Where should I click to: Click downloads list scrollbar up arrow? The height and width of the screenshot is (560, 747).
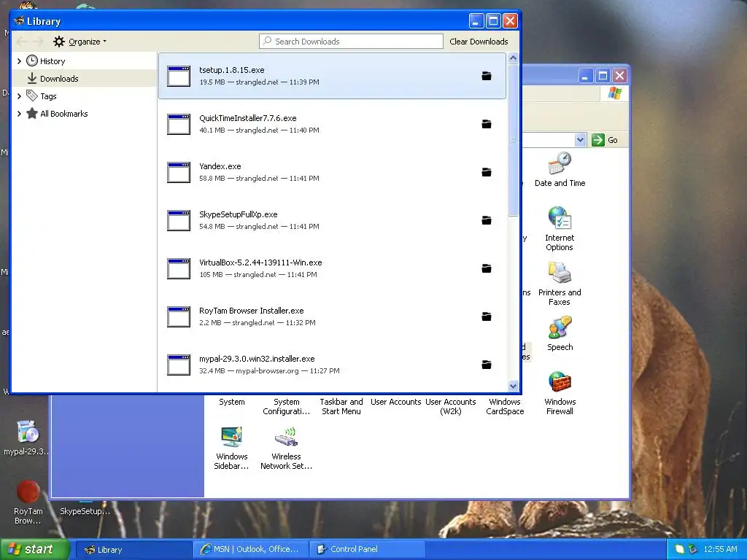coord(513,58)
